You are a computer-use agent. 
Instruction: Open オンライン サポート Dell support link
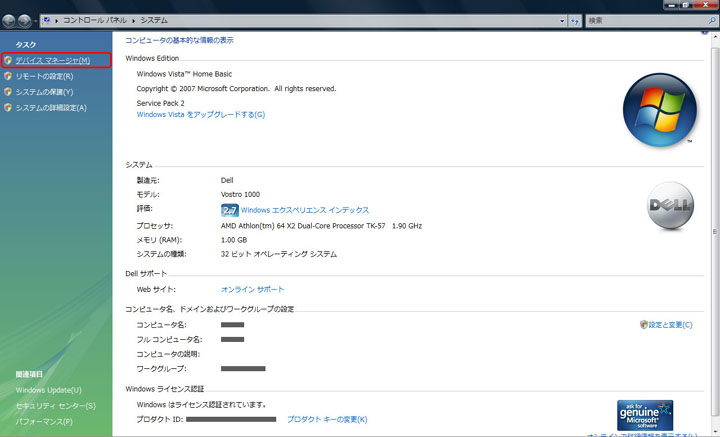click(253, 290)
